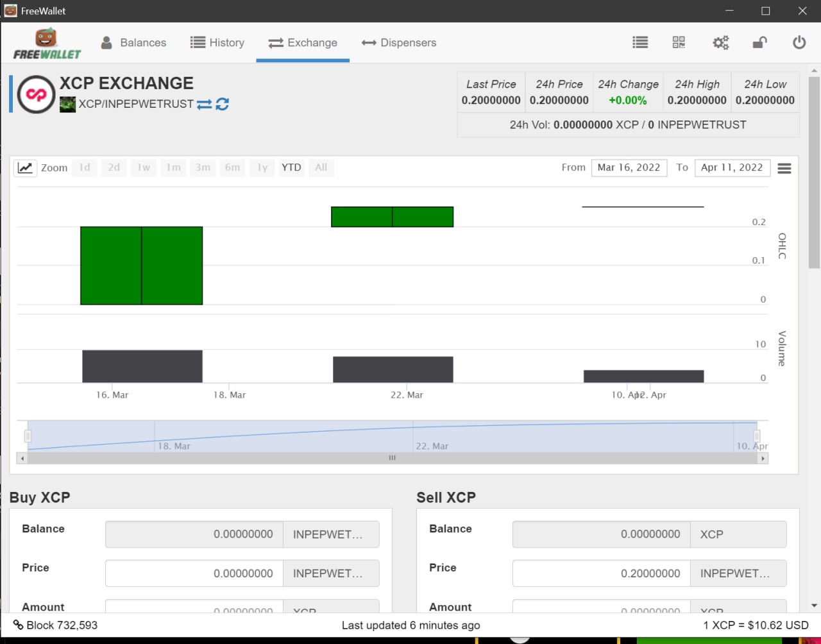Viewport: 821px width, 644px height.
Task: Set chart zoom to 3m
Action: pos(203,167)
